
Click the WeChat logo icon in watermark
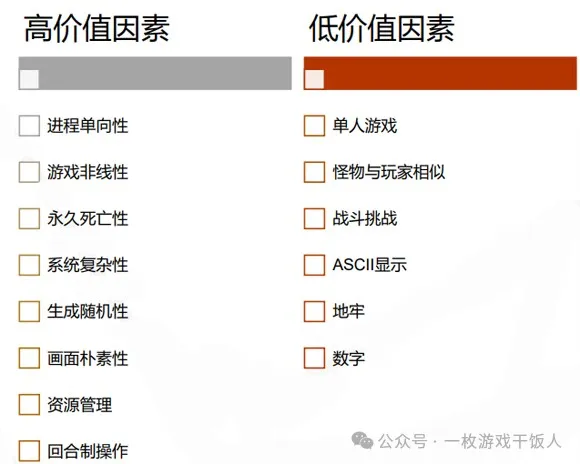coord(362,440)
